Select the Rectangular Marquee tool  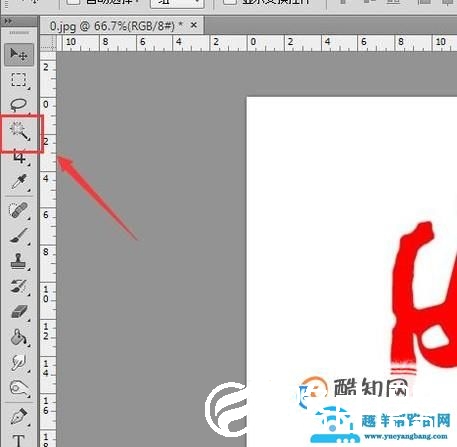tap(19, 80)
